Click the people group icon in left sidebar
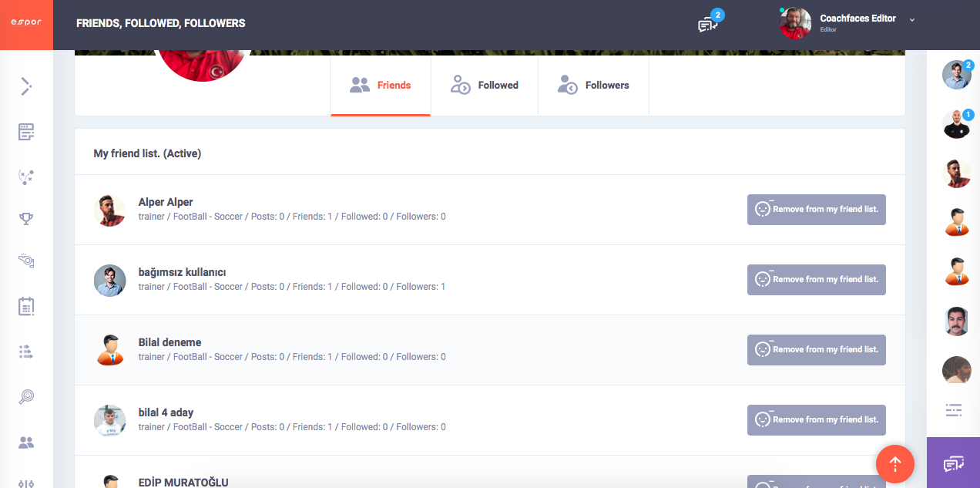The image size is (980, 488). point(26,443)
